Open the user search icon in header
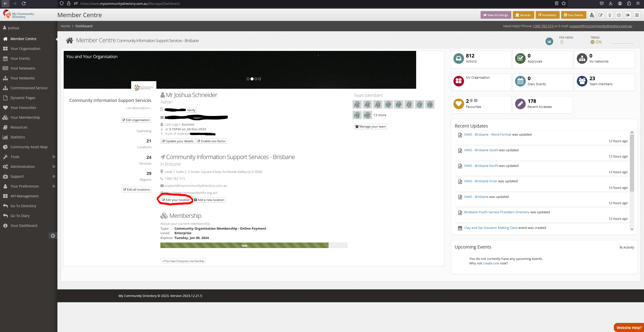This screenshot has width=644, height=332. [x=592, y=15]
